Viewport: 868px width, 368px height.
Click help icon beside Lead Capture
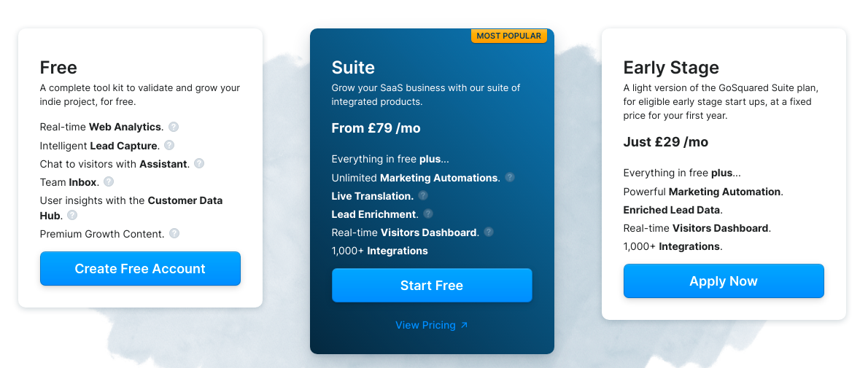(x=169, y=145)
